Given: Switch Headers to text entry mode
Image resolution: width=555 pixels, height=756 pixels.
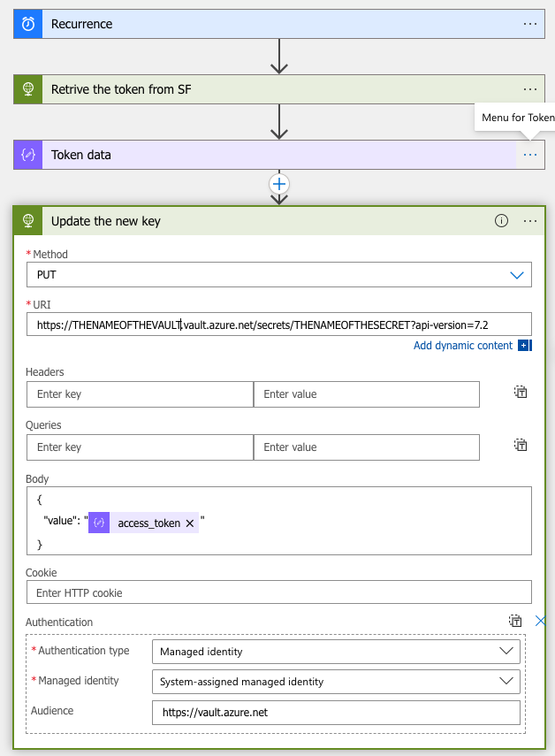Looking at the screenshot, I should click(520, 392).
